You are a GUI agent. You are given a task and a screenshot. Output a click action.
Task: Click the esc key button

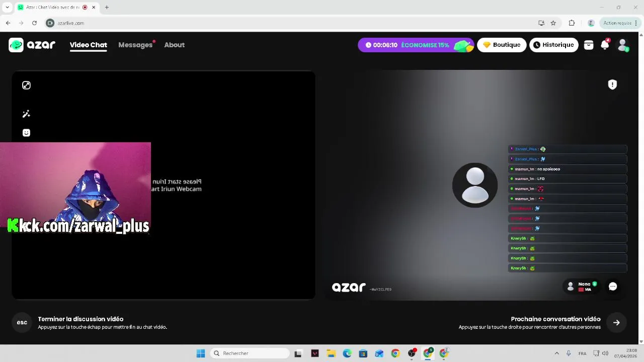(x=22, y=323)
